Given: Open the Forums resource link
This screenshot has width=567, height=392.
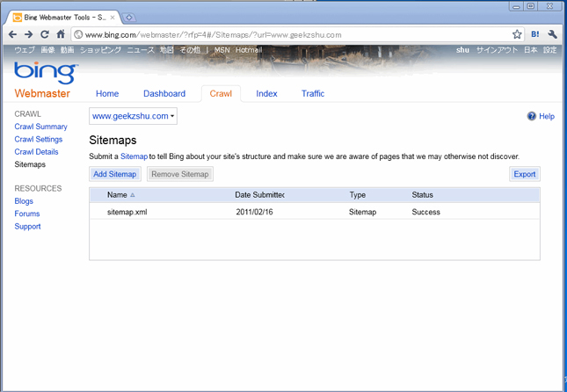Looking at the screenshot, I should (x=27, y=214).
